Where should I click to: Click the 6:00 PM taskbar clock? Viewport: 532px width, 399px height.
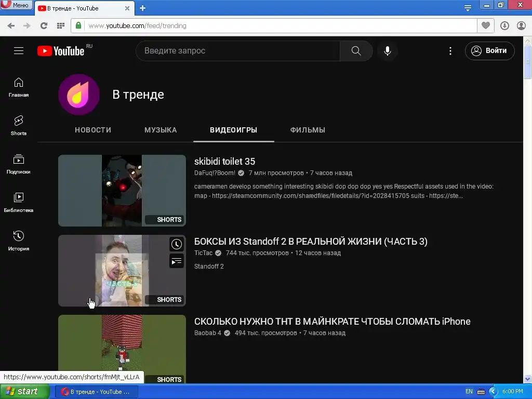tap(513, 392)
